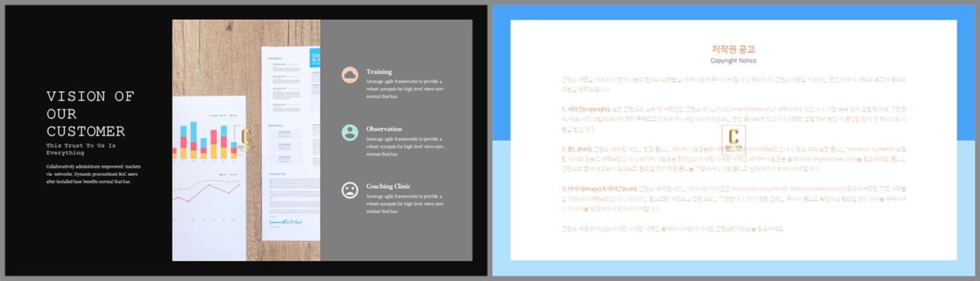Click the cloud icon beside Training
The image size is (980, 281).
pos(351,74)
